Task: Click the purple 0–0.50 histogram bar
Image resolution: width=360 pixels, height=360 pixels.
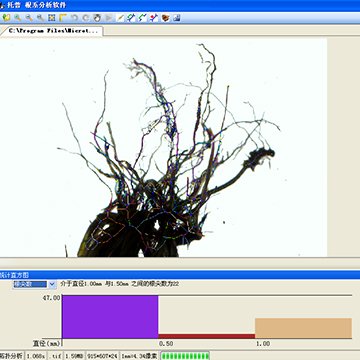Action: (x=110, y=317)
